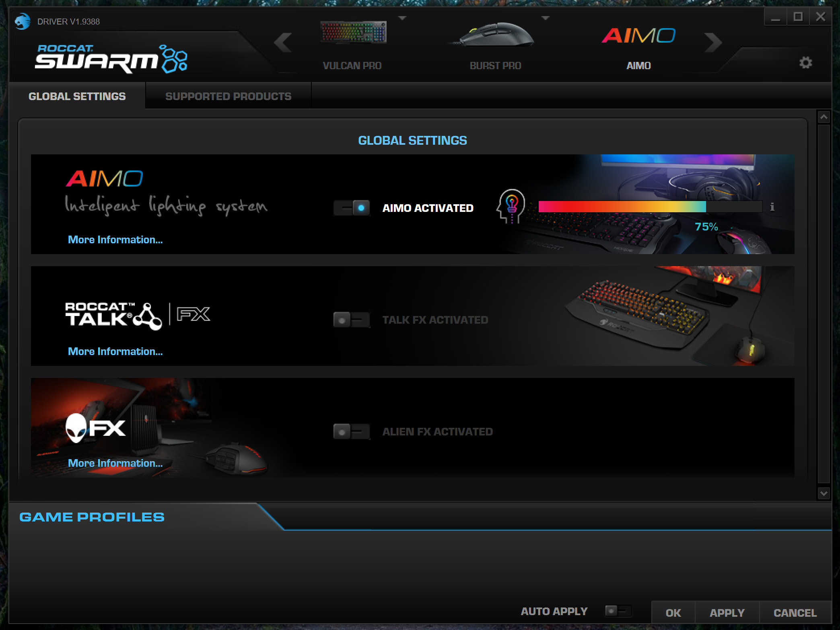Click the AIMO device label
This screenshot has width=840, height=630.
point(638,66)
